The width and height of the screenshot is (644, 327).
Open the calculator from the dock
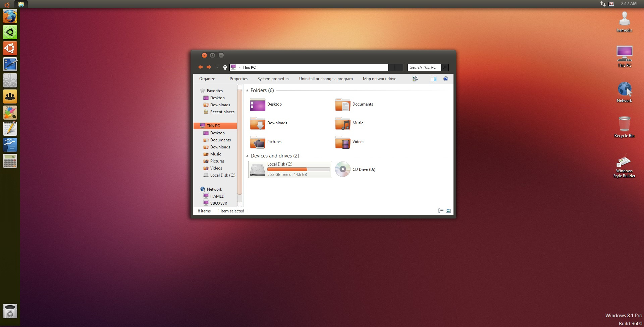click(x=10, y=161)
